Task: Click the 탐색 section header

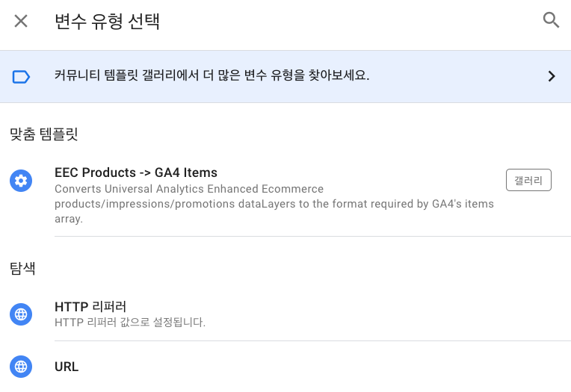Action: tap(22, 269)
